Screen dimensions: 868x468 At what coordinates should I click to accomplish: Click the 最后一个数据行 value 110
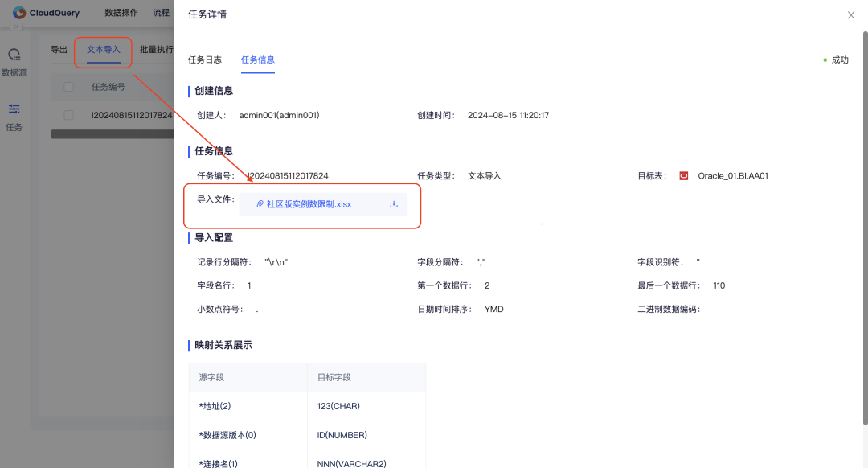(719, 285)
